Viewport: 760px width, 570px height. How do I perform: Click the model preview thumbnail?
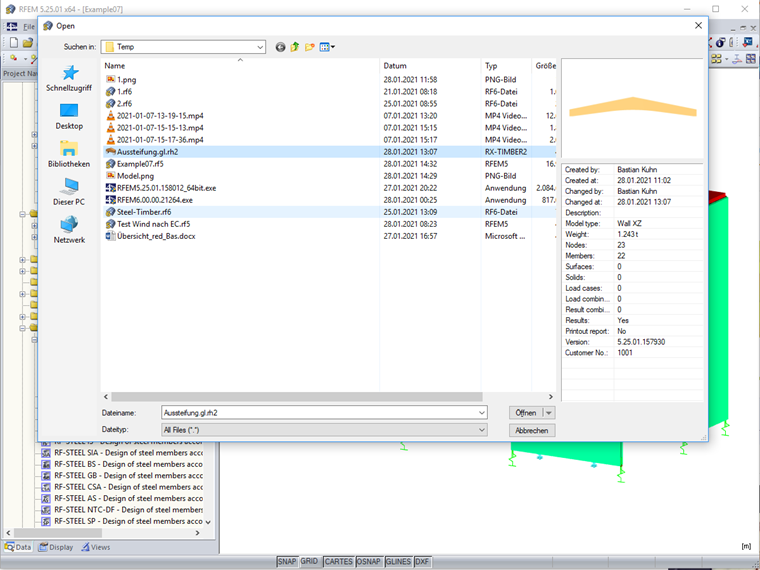coord(632,109)
